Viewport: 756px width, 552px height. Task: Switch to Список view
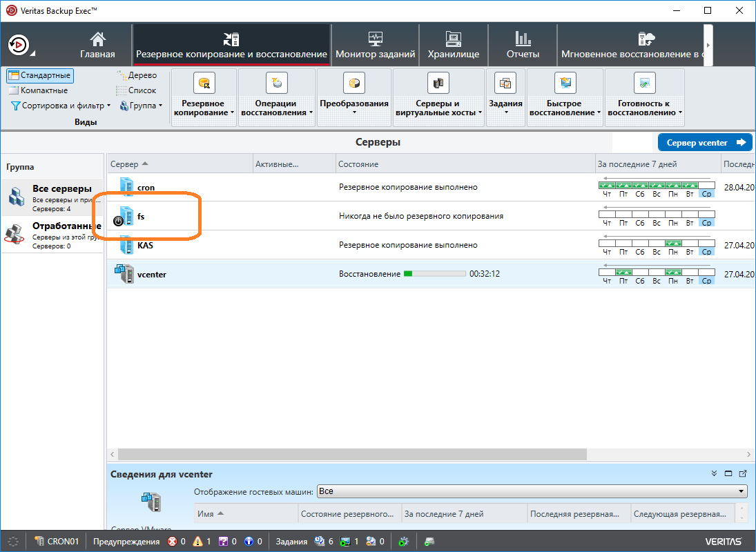pyautogui.click(x=137, y=90)
